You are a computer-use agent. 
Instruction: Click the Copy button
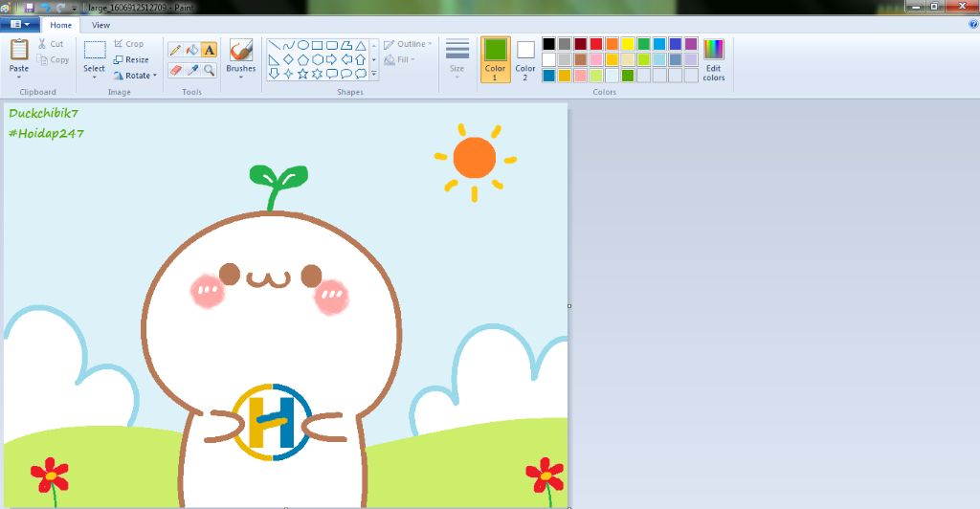pos(54,60)
